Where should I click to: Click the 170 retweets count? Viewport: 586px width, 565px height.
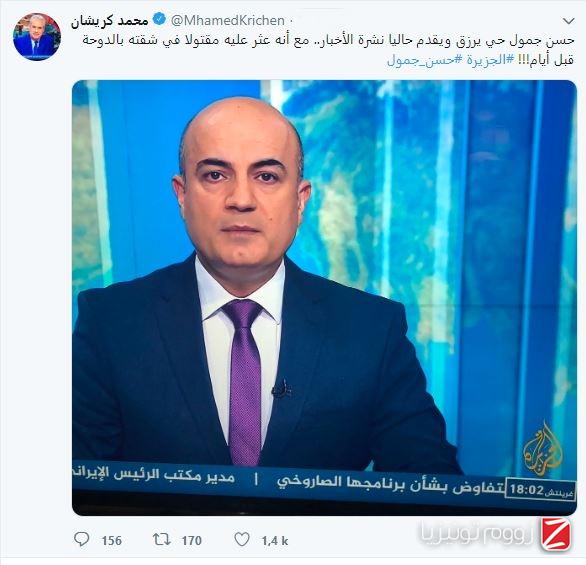point(192,541)
